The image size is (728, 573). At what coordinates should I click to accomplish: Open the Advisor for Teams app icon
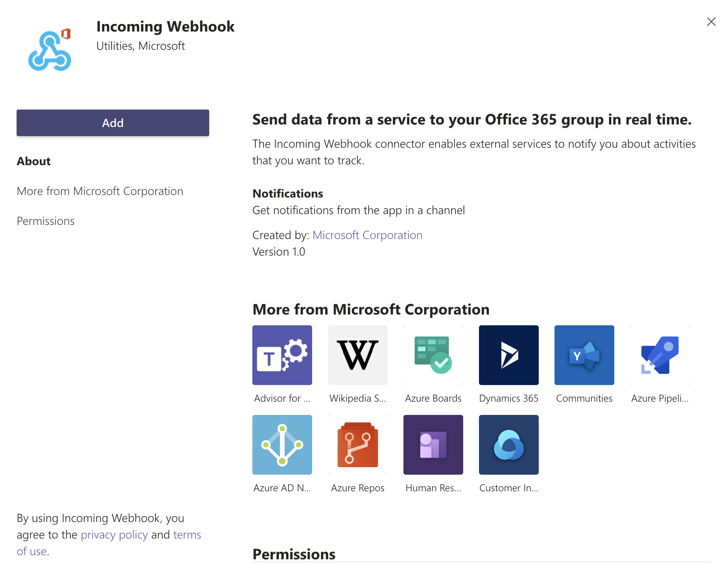click(x=282, y=355)
